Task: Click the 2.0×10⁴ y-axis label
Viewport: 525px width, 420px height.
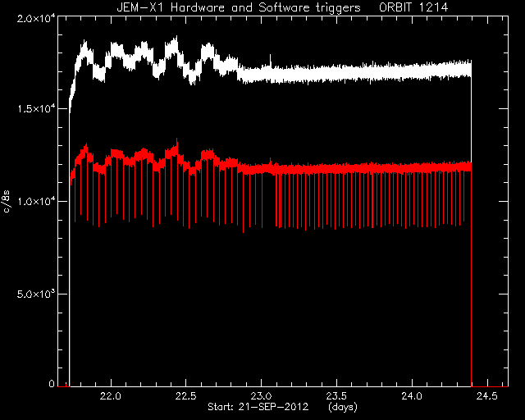Action: [36, 18]
